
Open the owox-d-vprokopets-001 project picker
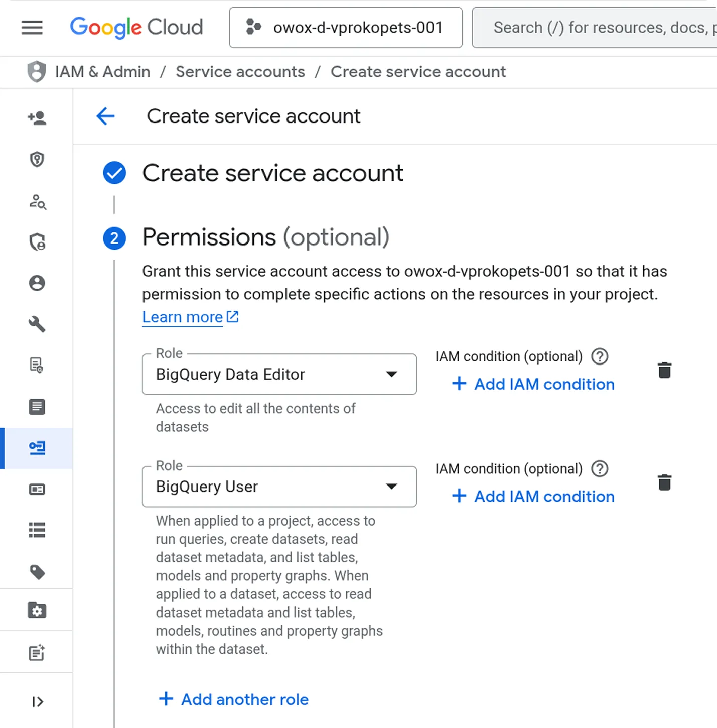click(x=345, y=28)
